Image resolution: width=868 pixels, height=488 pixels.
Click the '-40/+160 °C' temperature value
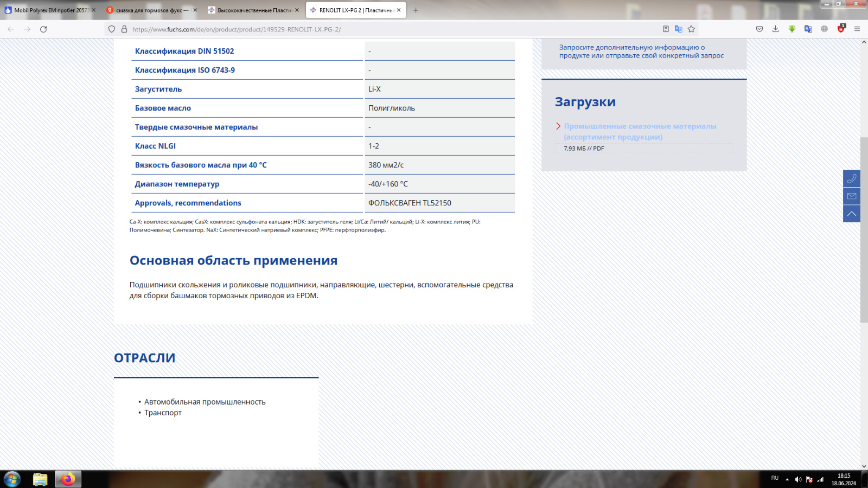(x=388, y=184)
